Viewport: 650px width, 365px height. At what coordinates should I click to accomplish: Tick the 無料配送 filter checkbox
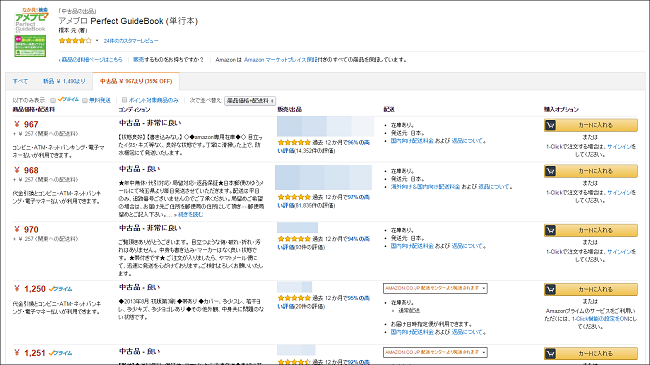coord(85,100)
